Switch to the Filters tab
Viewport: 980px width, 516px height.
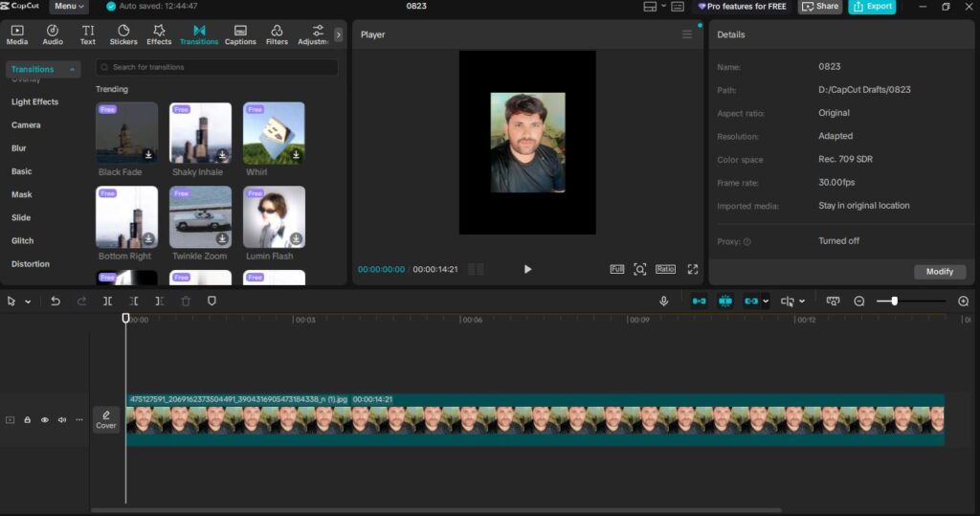click(x=277, y=35)
